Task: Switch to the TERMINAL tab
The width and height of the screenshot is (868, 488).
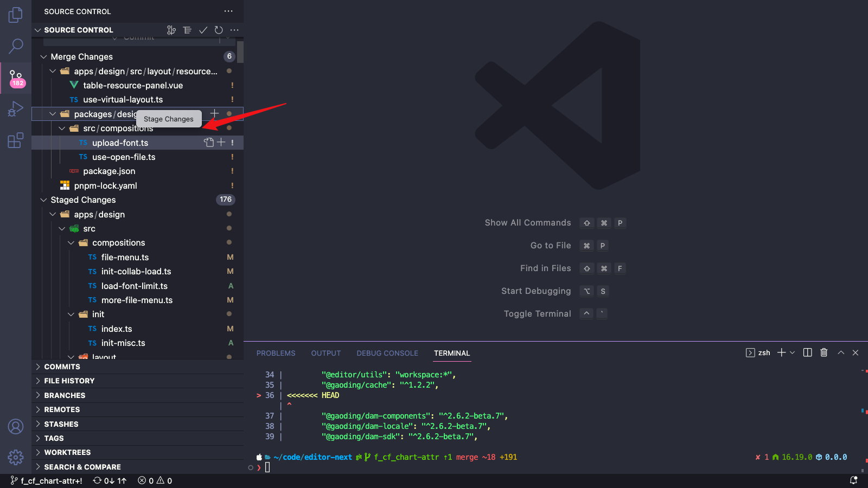Action: pyautogui.click(x=451, y=353)
